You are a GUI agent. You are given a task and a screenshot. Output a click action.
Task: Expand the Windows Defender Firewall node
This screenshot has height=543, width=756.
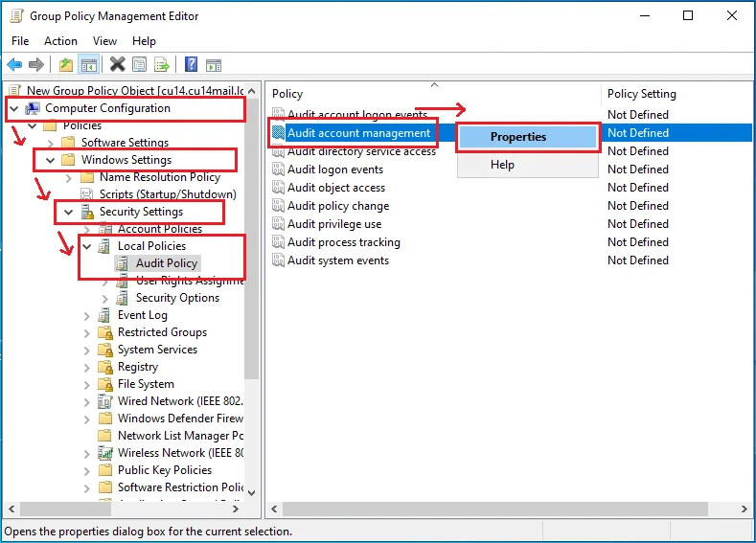87,419
